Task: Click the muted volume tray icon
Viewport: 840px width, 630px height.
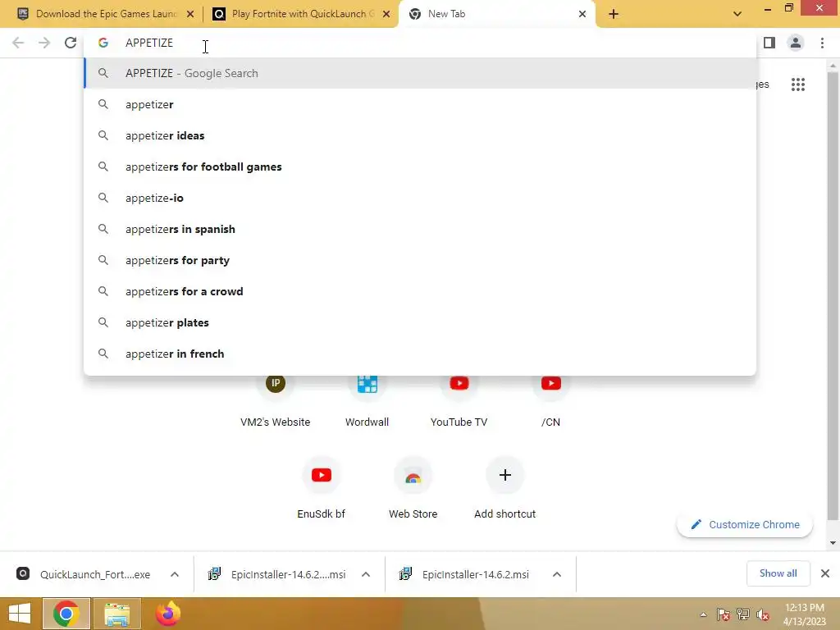Action: coord(762,614)
